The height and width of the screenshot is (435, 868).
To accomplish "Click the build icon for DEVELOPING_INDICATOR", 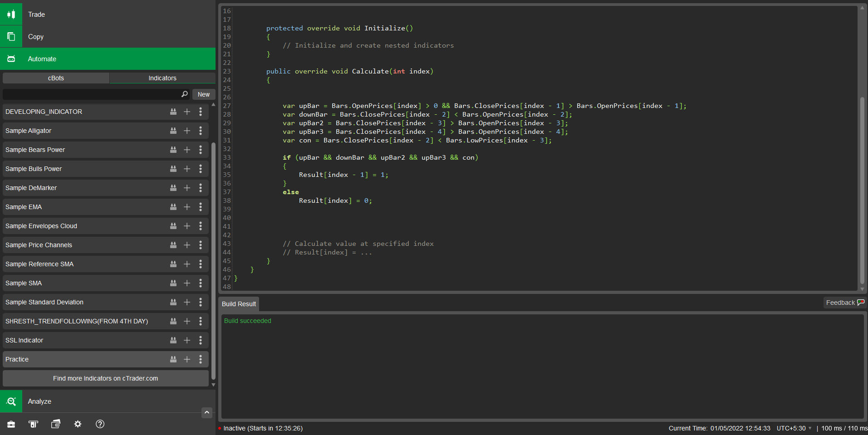I will 173,112.
